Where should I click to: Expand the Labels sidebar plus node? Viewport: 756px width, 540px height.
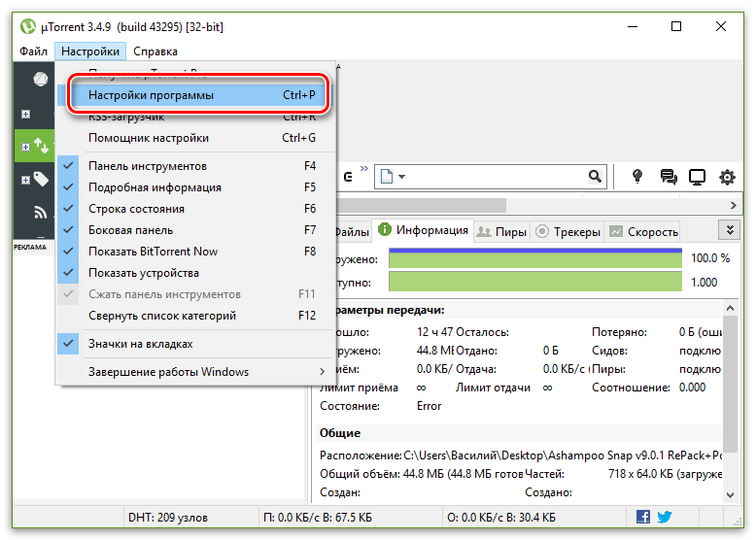click(26, 180)
